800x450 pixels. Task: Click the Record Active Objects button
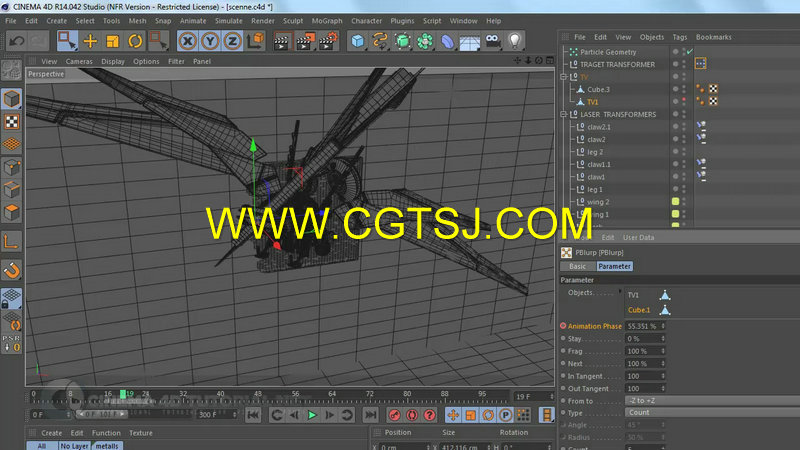tap(394, 415)
